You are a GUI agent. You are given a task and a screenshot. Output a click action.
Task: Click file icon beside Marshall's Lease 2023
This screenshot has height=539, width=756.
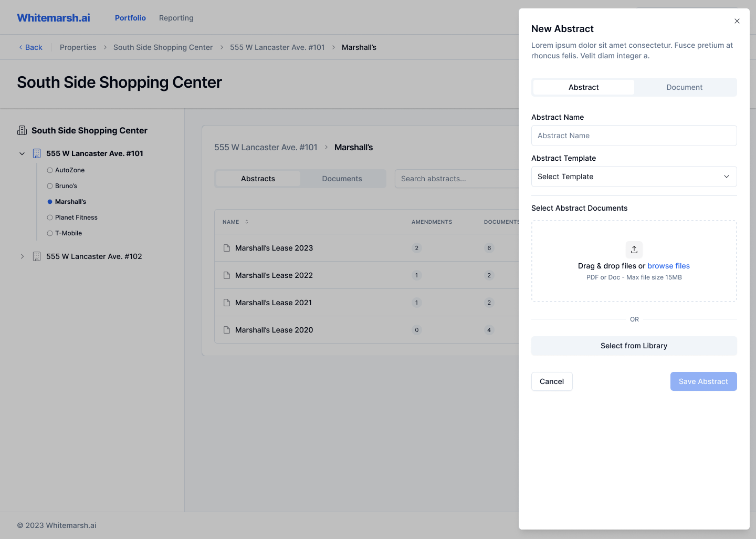pos(227,248)
